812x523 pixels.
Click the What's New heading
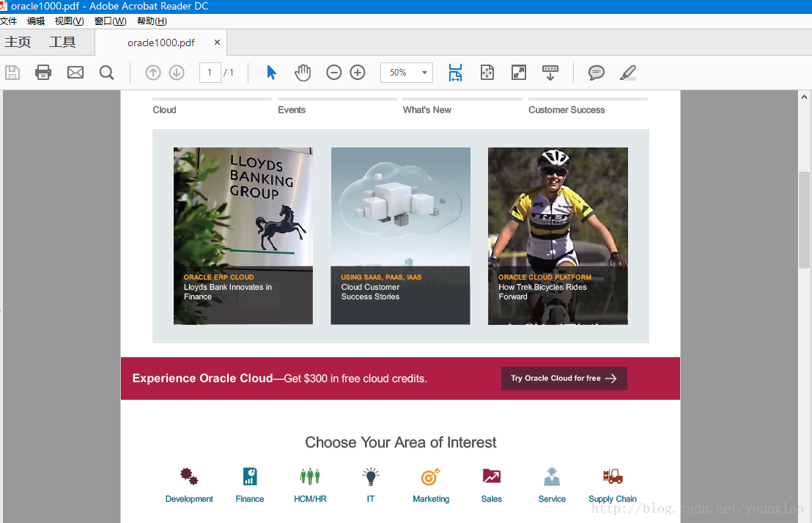point(427,110)
